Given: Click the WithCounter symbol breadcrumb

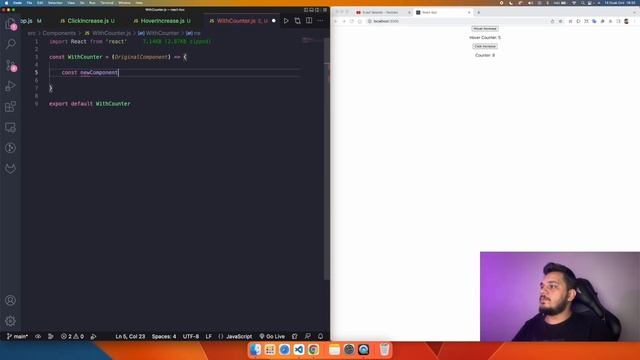Looking at the screenshot, I should coord(158,33).
